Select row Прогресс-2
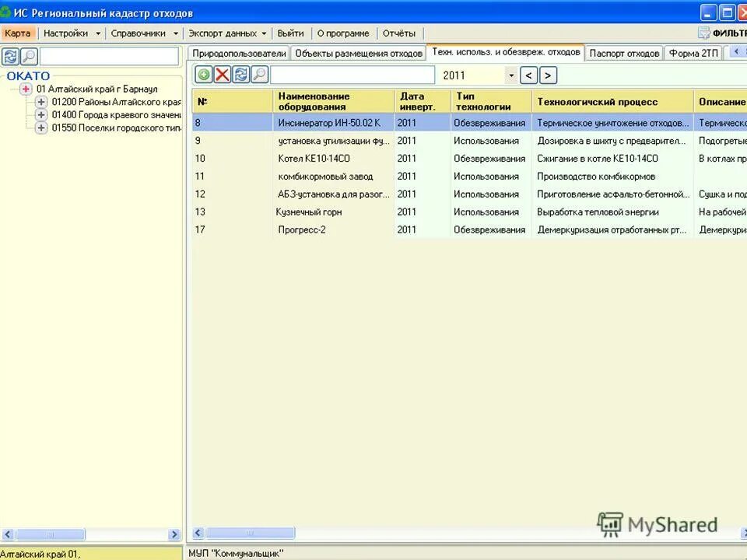This screenshot has width=747, height=560. click(469, 229)
